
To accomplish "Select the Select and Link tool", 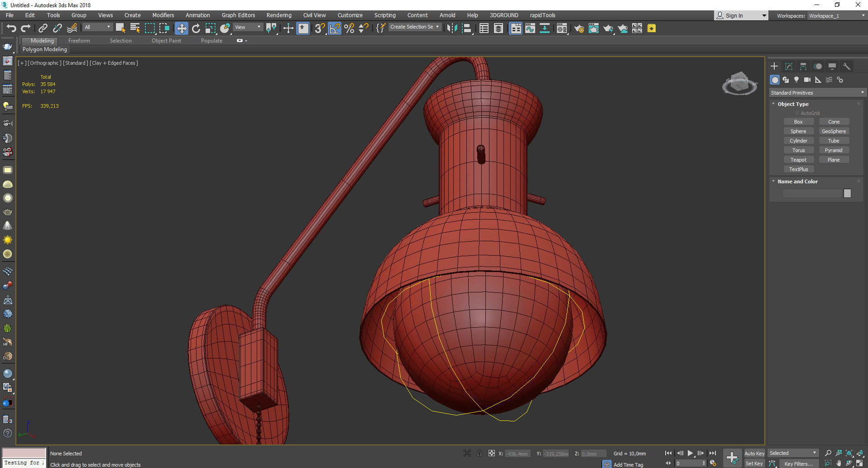I will point(43,29).
